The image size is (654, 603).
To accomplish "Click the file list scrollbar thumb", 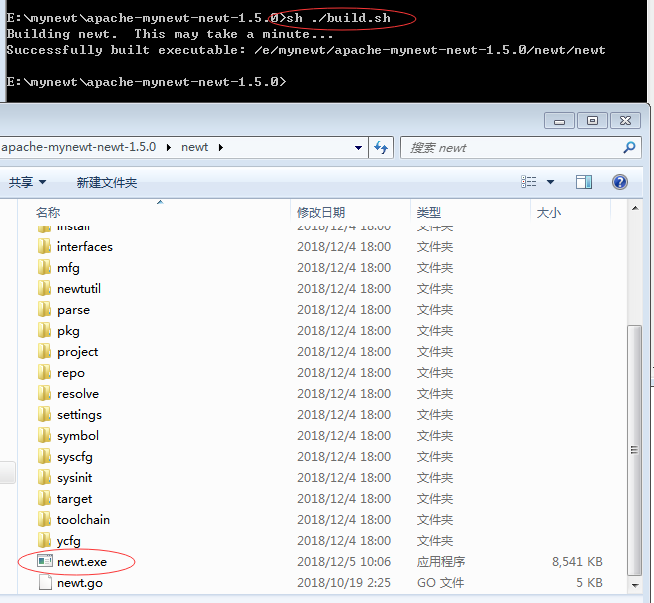I will (635, 450).
